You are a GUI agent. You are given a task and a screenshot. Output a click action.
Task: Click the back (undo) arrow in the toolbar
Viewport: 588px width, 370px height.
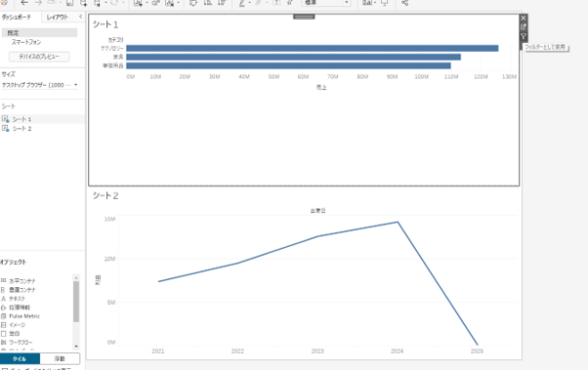[24, 3]
